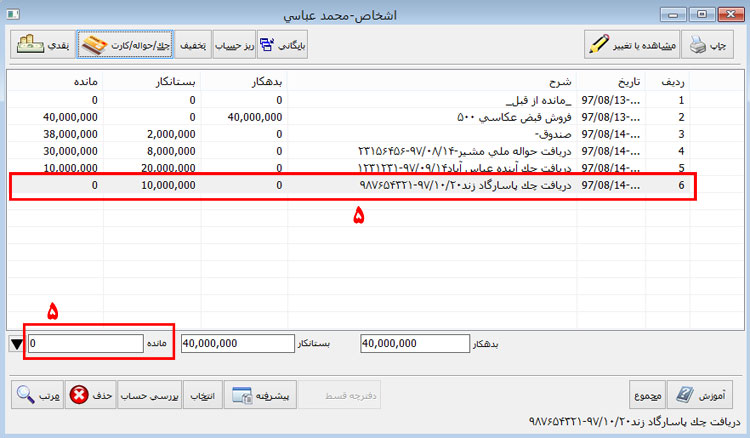Click the Print (چاپ) printer button

tap(714, 44)
